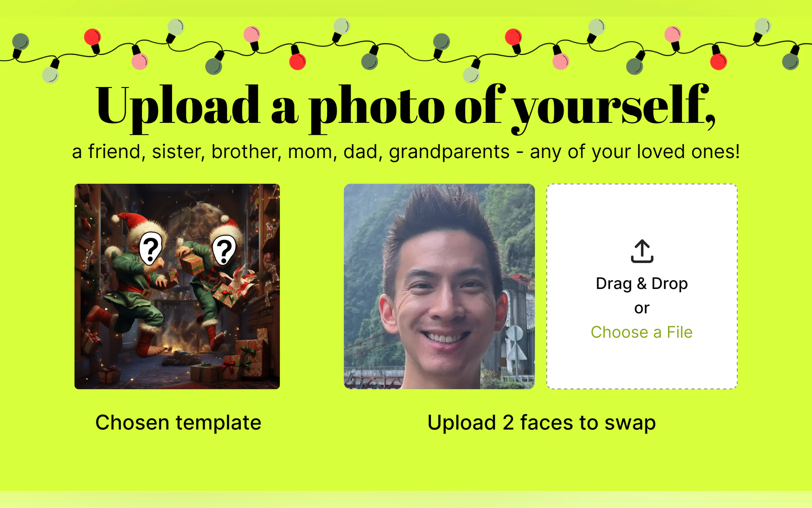Screen dimensions: 812x508
Task: Click the empty dashed upload dropzone
Action: click(x=642, y=286)
